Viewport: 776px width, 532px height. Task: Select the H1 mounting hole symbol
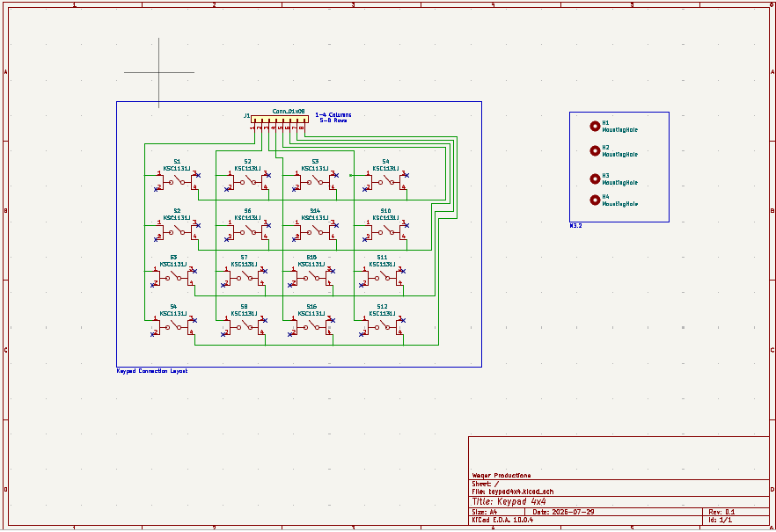[595, 126]
